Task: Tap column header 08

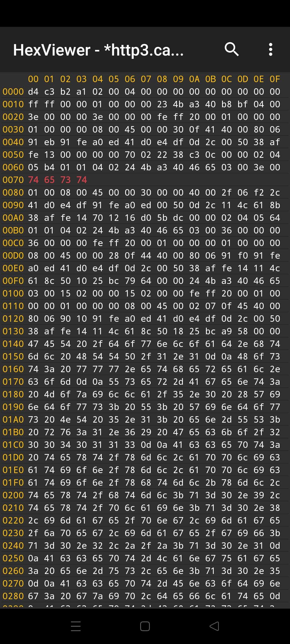Action: coord(162,79)
